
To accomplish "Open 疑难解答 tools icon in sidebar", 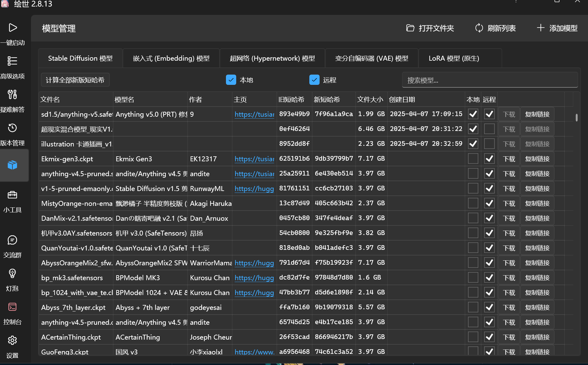I will 12,94.
